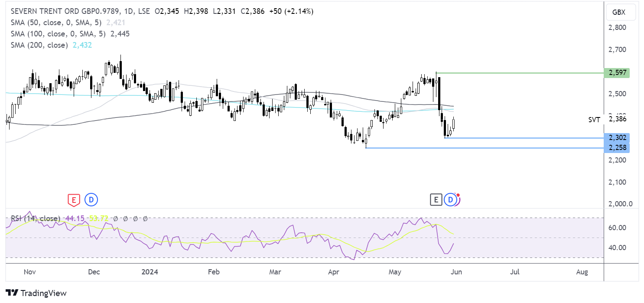This screenshot has width=644, height=303.
Task: Click the Apr label on time axis
Action: tap(333, 272)
